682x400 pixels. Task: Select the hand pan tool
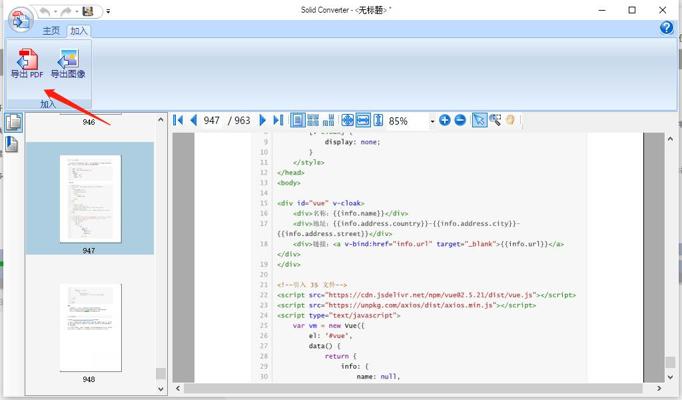[510, 120]
